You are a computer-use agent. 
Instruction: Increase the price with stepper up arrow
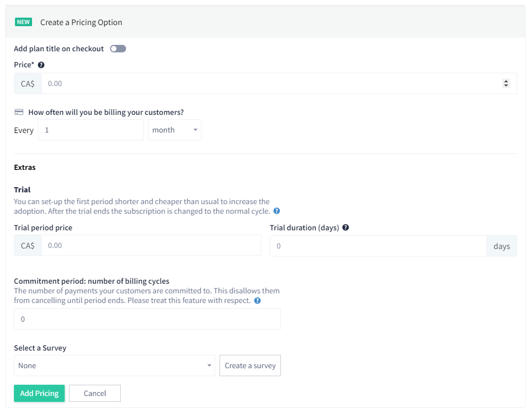(506, 81)
